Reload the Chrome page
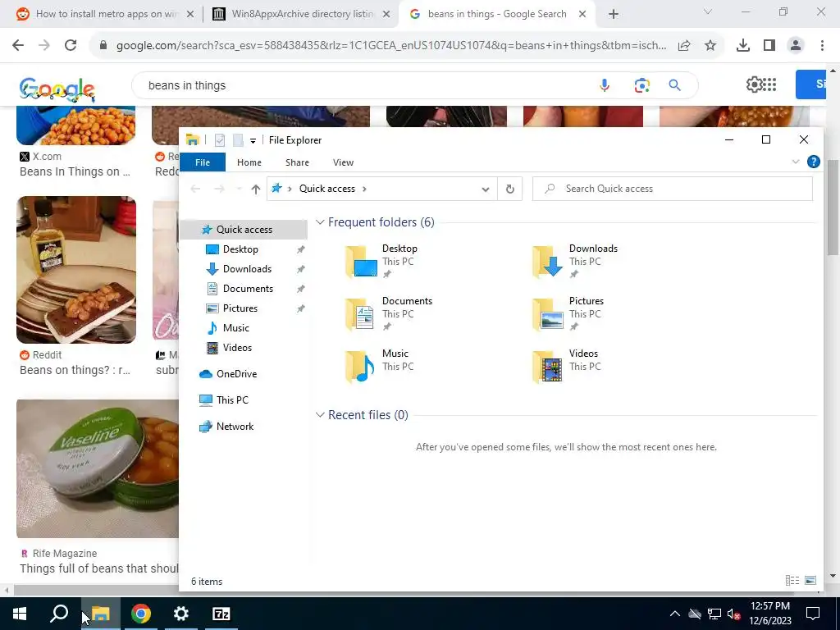Screen dimensions: 840x630 [71, 46]
